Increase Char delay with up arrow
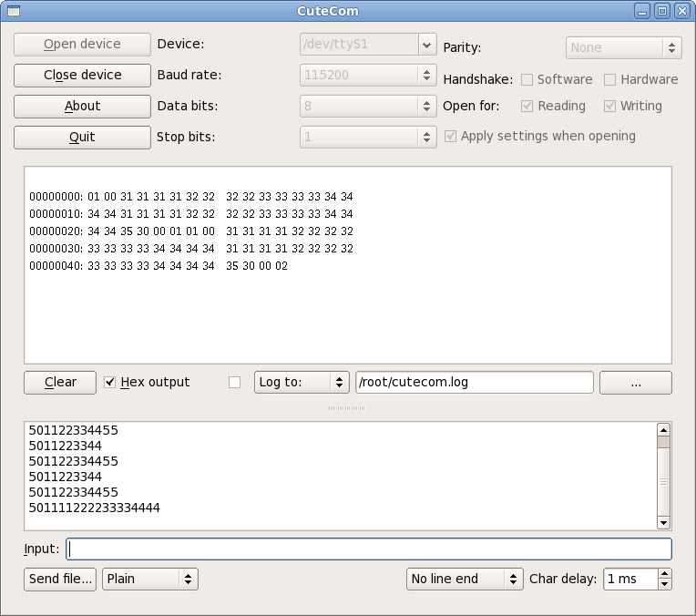 (x=664, y=574)
